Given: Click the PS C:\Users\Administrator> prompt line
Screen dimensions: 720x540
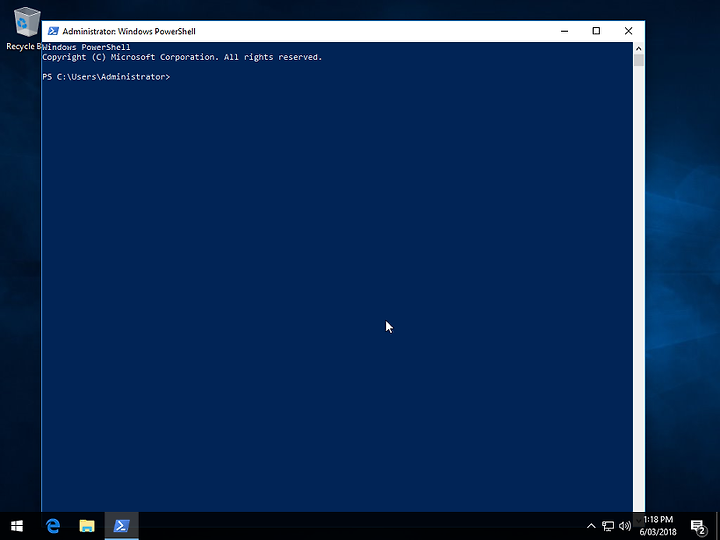Looking at the screenshot, I should tap(106, 77).
